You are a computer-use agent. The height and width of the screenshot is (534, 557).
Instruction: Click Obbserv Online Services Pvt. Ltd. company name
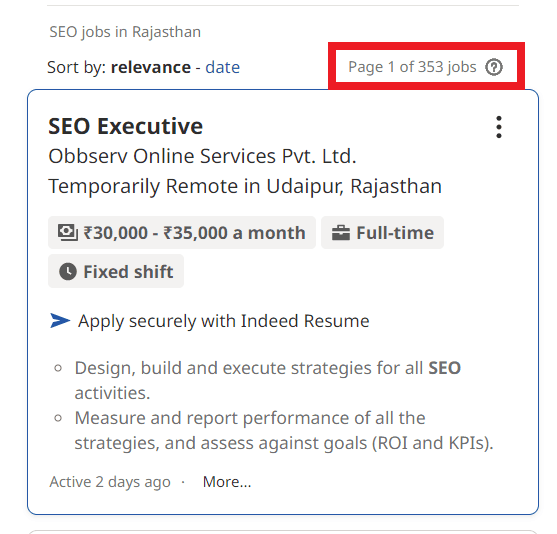(x=202, y=156)
